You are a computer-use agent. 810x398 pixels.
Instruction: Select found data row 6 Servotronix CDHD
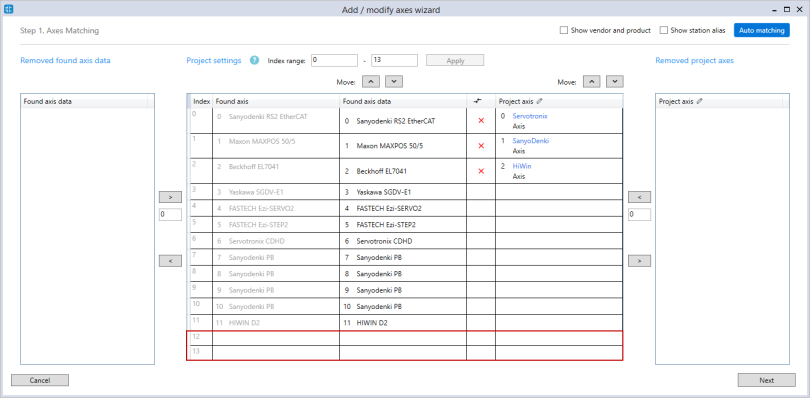[x=403, y=241]
